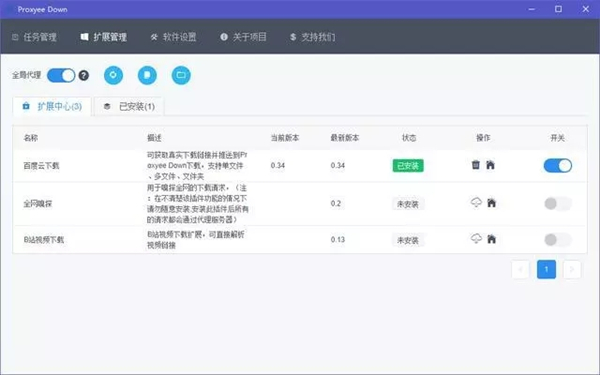
Task: Click the 全网嗅探 description text
Action: click(198, 204)
